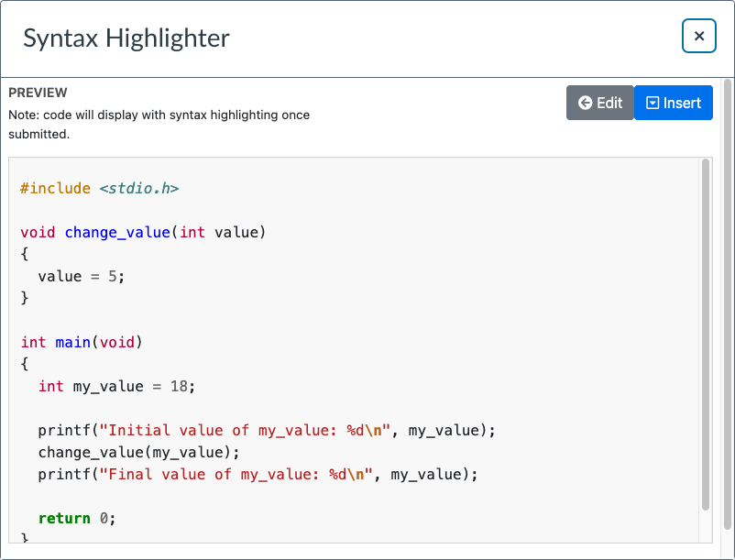Click the '#include <stdio.h>' line
Image resolution: width=735 pixels, height=560 pixels.
click(x=99, y=189)
